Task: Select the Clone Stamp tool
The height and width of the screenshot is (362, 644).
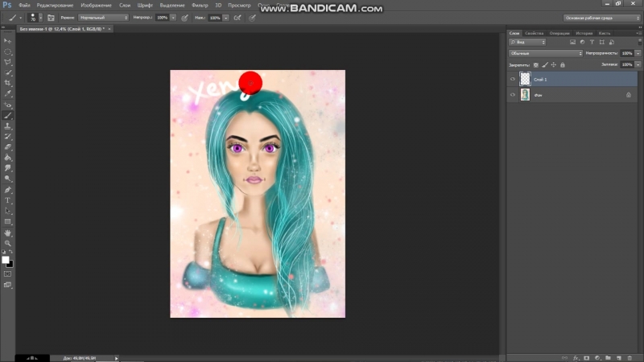Action: click(x=7, y=126)
